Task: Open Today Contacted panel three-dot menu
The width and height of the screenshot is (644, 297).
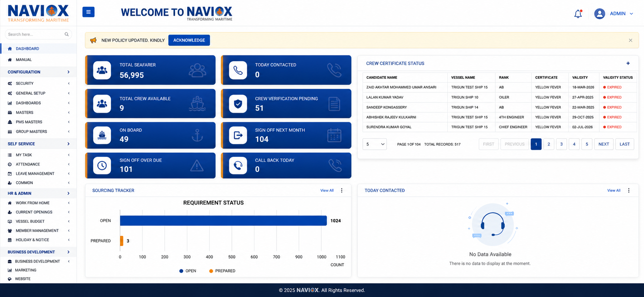Action: (629, 190)
